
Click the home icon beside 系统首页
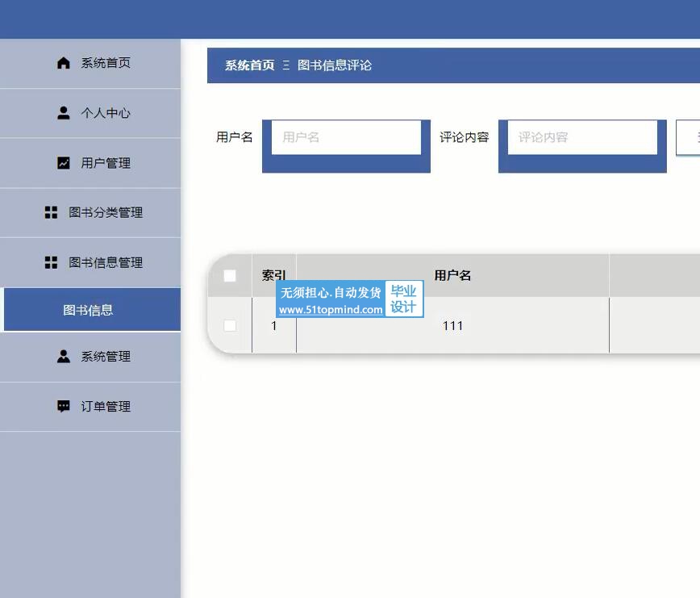[x=64, y=63]
